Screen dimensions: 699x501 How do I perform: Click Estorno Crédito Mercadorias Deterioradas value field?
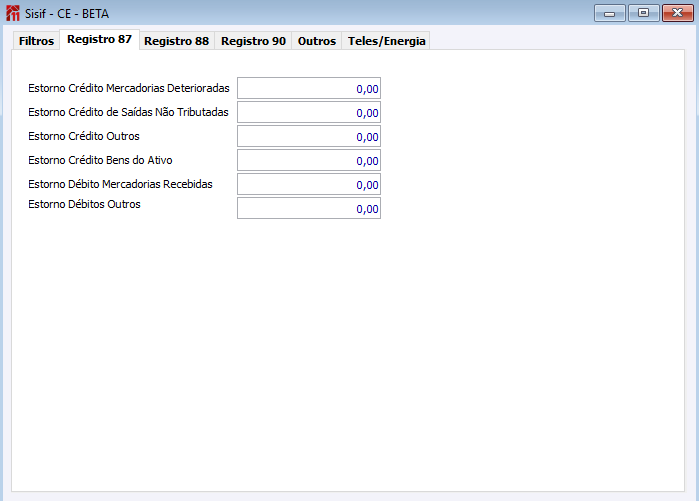pos(309,88)
